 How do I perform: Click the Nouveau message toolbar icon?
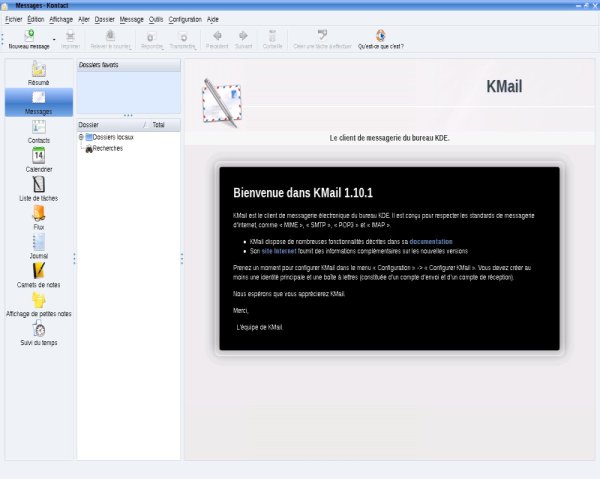pos(28,36)
